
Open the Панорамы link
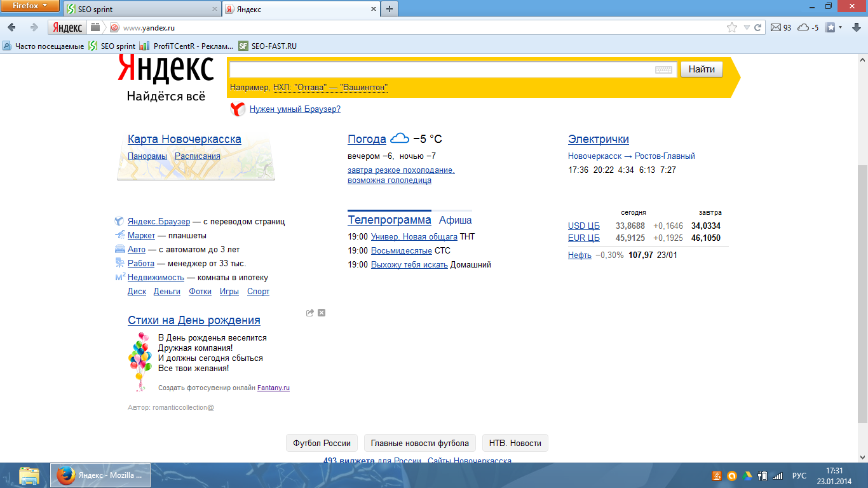click(147, 156)
